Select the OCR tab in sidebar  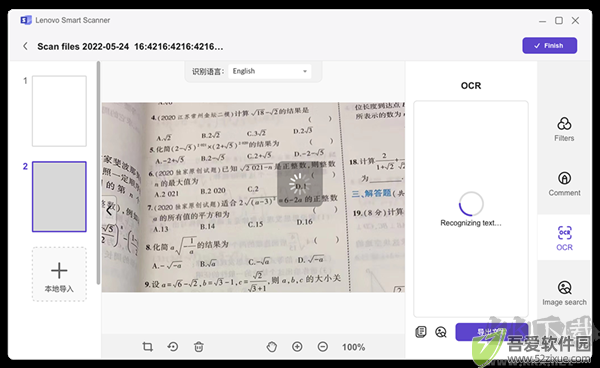point(564,238)
